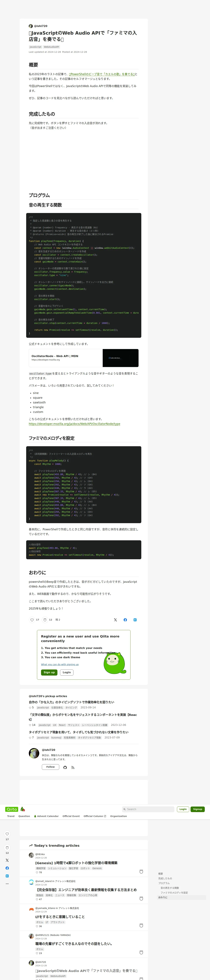Screen dimensions: 210x980
Task: Open the three-dots more menu in sidebar
Action: (x=7, y=884)
